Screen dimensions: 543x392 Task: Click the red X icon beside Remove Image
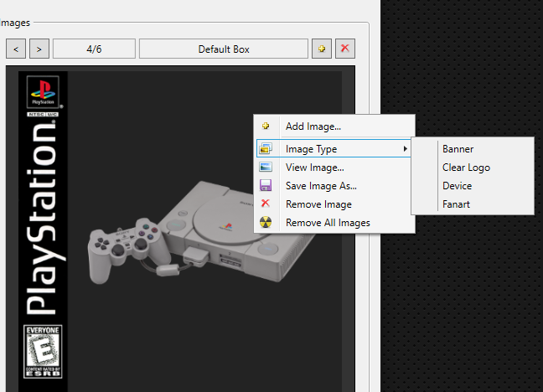tap(266, 204)
